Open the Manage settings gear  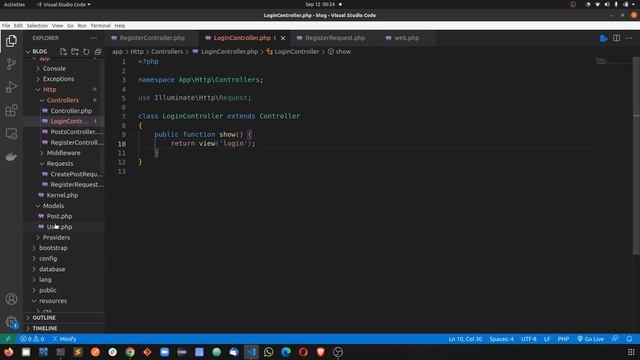(x=11, y=322)
